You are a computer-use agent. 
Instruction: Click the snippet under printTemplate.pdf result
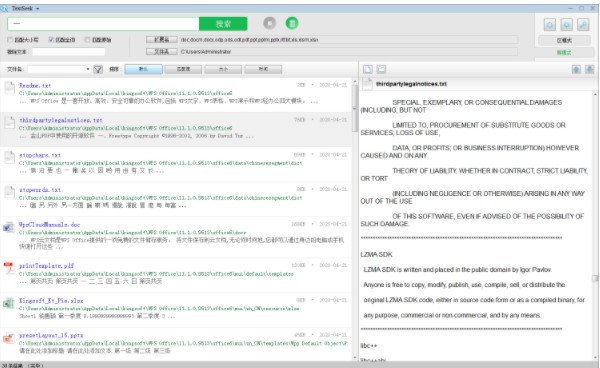(90, 282)
